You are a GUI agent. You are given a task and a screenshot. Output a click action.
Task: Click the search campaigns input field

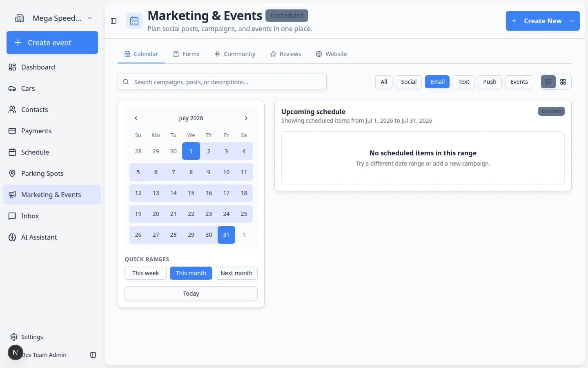[x=222, y=82]
